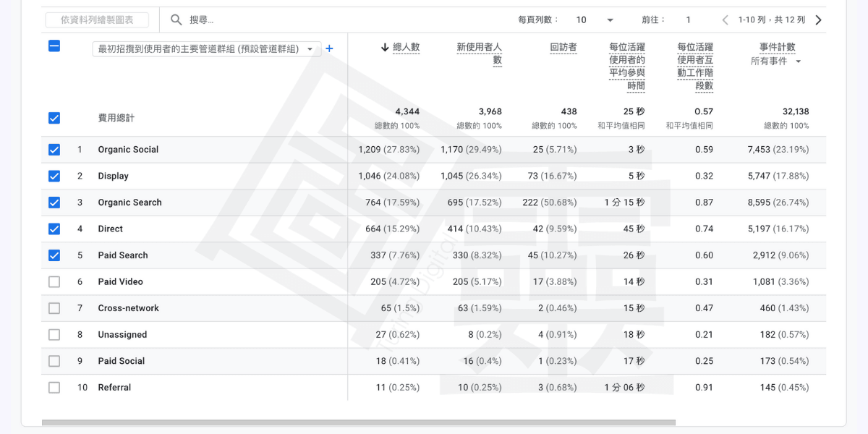This screenshot has width=868, height=434.
Task: Click the 前往 page number field
Action: tap(688, 20)
